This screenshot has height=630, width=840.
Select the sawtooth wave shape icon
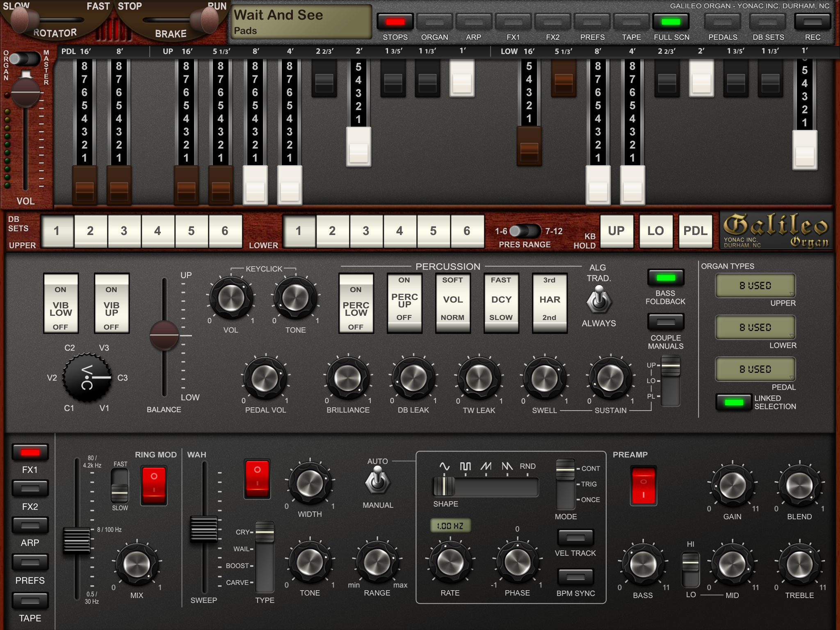pos(486,466)
